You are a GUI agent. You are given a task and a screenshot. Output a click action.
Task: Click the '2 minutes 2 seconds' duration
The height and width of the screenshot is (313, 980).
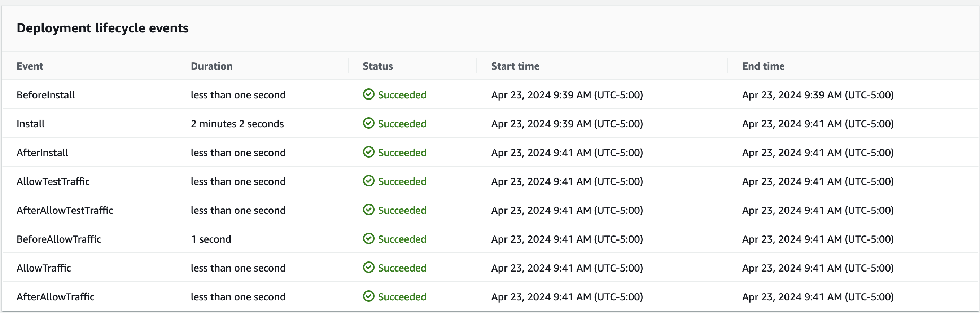pos(237,124)
